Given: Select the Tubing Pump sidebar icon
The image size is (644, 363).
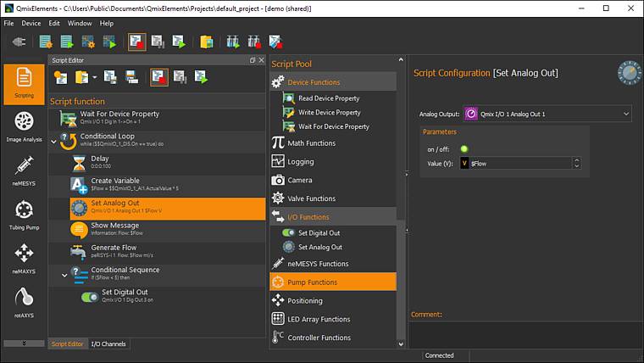Looking at the screenshot, I should [x=24, y=213].
